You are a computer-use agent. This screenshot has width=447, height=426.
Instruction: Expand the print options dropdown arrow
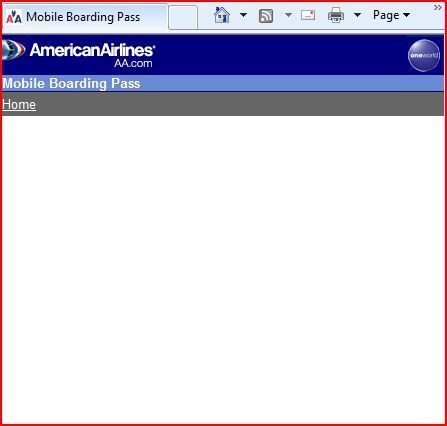click(357, 15)
